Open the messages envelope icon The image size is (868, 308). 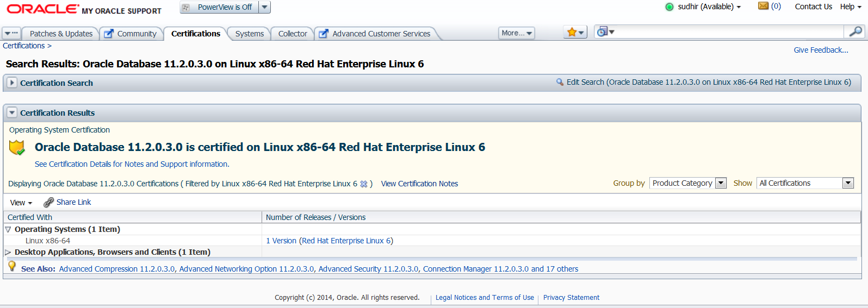pos(763,6)
